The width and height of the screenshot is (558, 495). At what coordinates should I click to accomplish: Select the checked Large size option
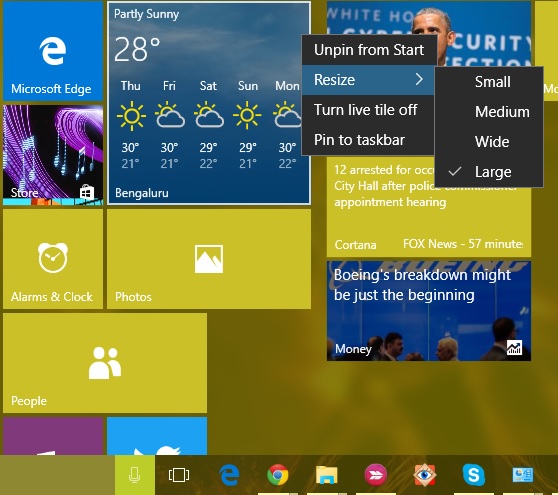[489, 172]
